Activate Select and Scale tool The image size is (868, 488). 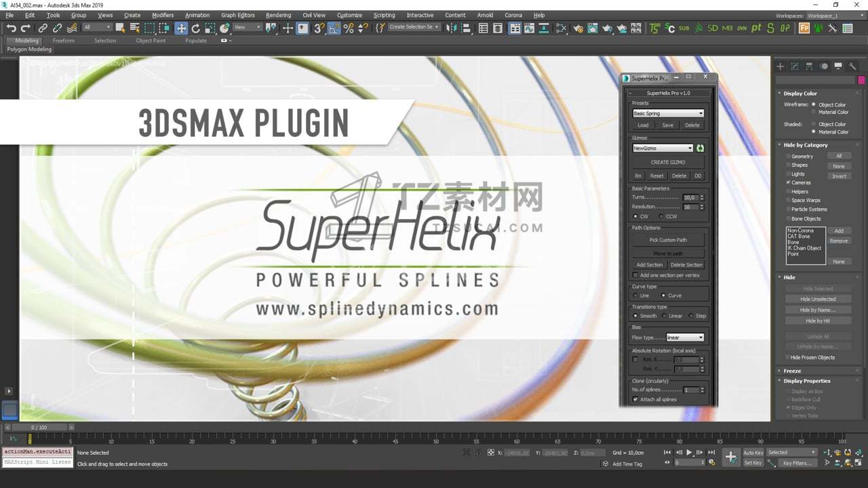210,28
